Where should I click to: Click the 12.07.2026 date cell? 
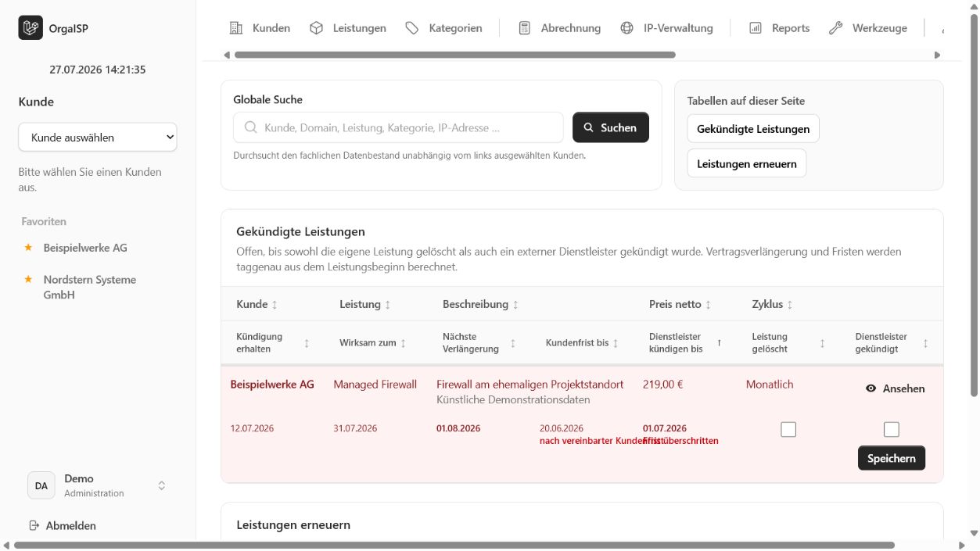[x=252, y=428]
